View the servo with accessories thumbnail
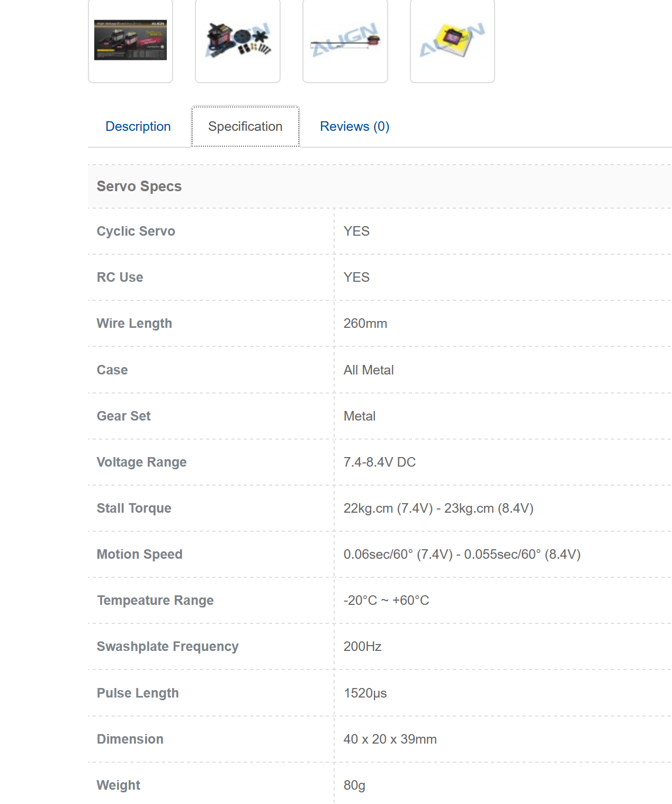 tap(238, 40)
